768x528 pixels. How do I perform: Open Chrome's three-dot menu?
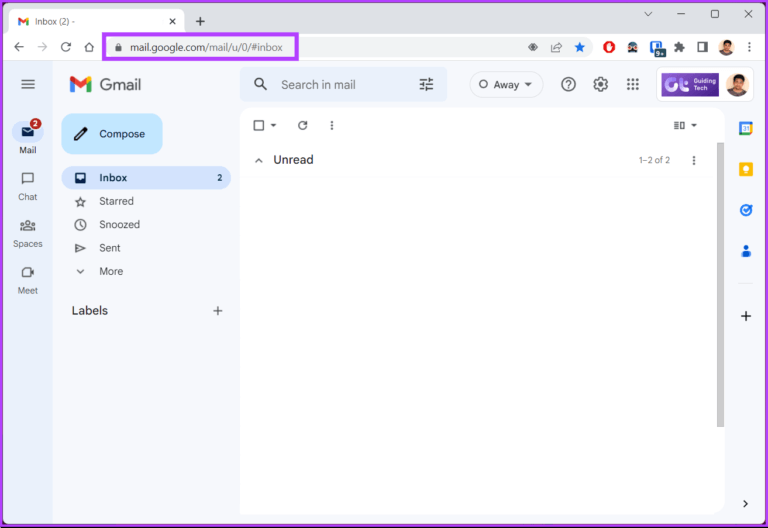click(x=749, y=47)
